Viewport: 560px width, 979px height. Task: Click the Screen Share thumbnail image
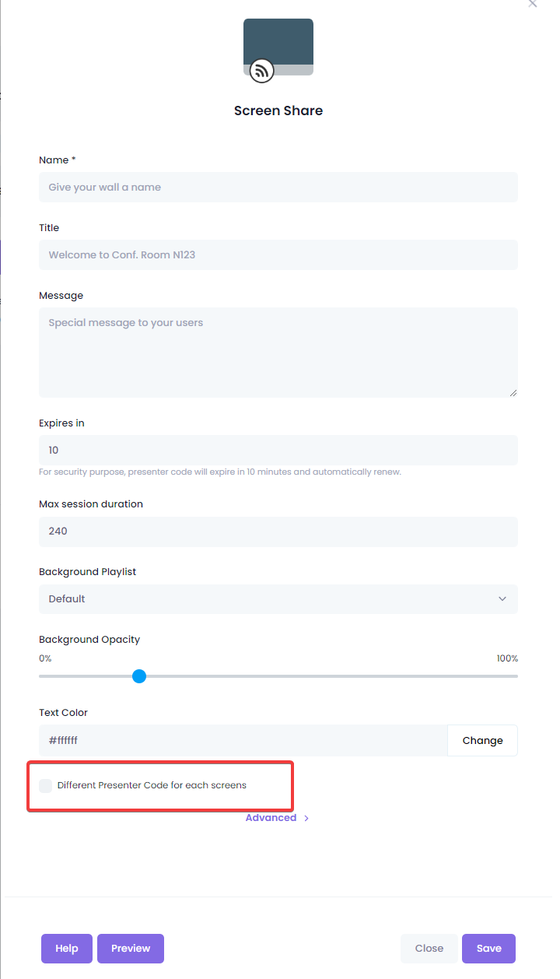(278, 47)
